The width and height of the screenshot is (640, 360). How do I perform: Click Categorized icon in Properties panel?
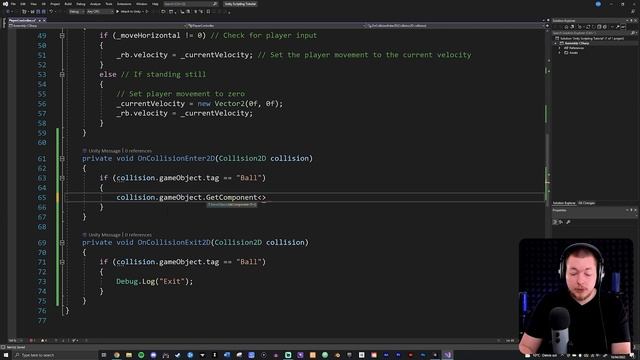click(555, 222)
